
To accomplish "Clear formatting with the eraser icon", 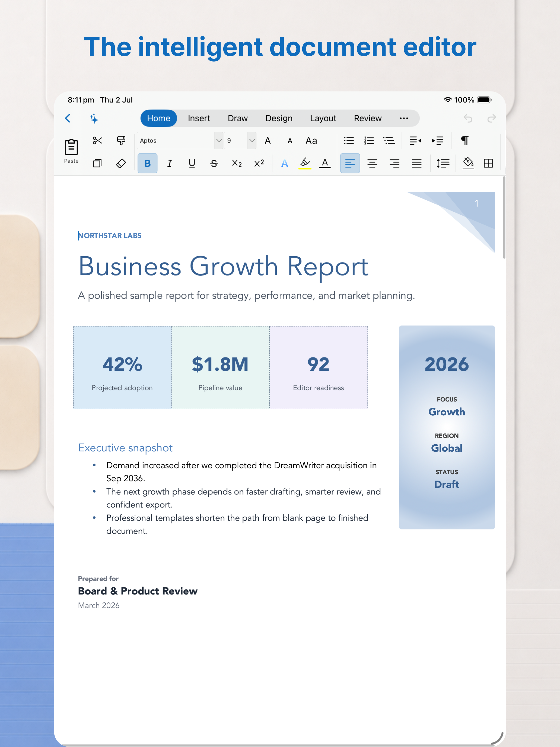I will coord(121,163).
